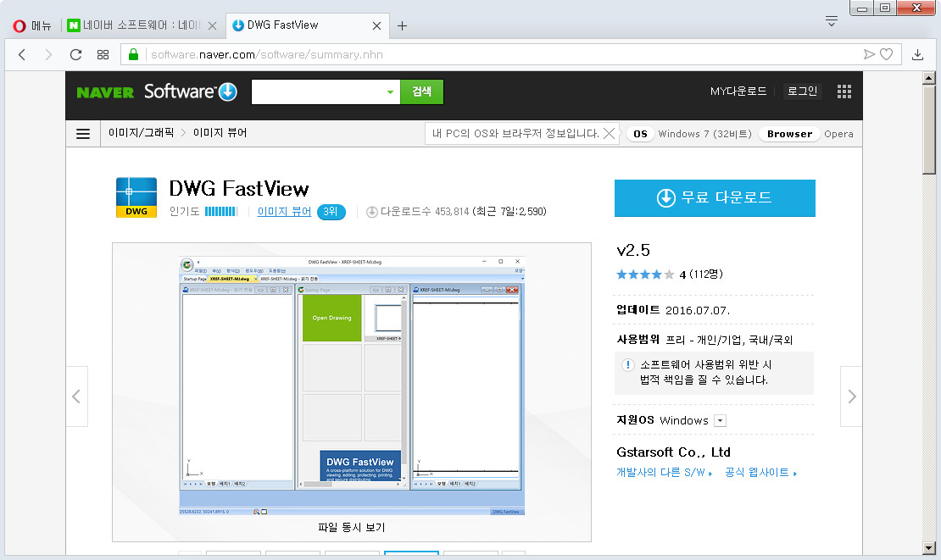The height and width of the screenshot is (560, 941).
Task: Open the tab menu icon
Action: pyautogui.click(x=831, y=21)
